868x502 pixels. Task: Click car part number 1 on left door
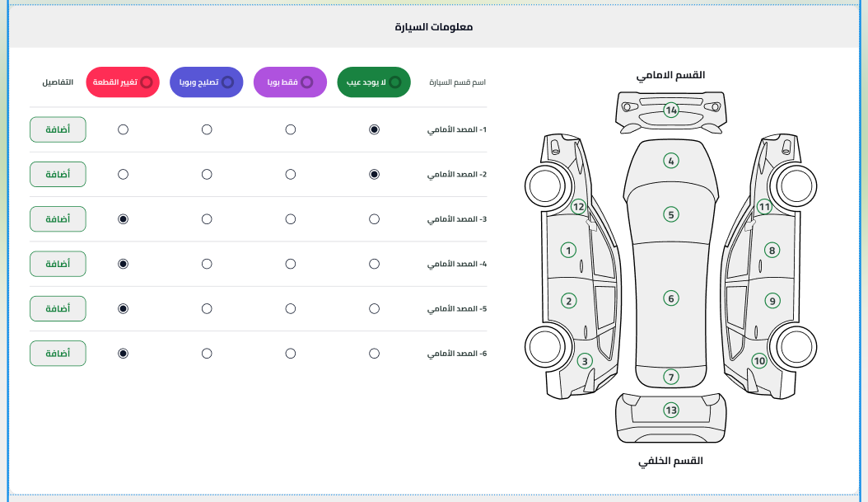click(x=567, y=250)
